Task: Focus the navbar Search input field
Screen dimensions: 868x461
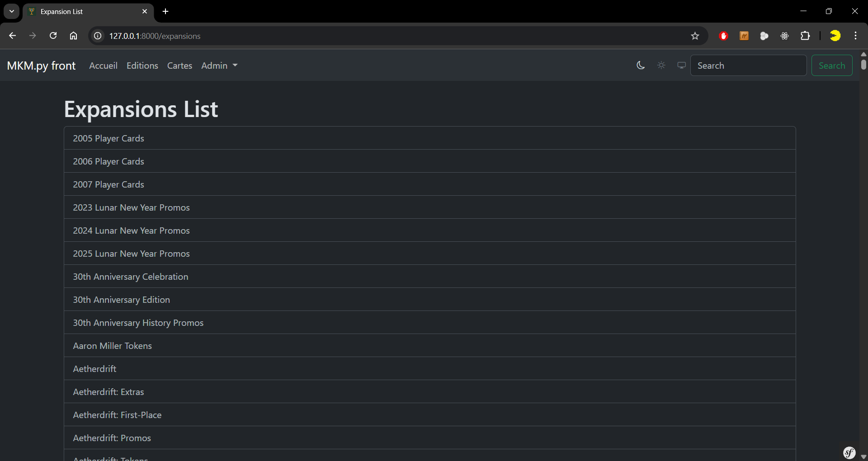Action: (x=748, y=66)
